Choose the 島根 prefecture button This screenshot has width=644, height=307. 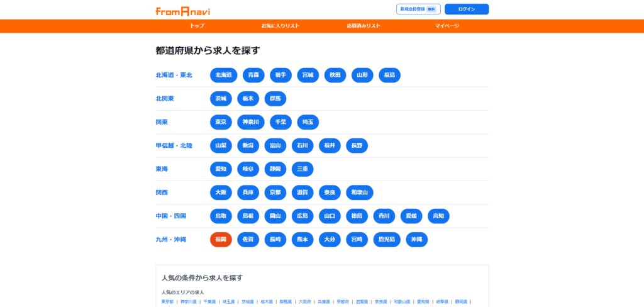click(x=248, y=216)
